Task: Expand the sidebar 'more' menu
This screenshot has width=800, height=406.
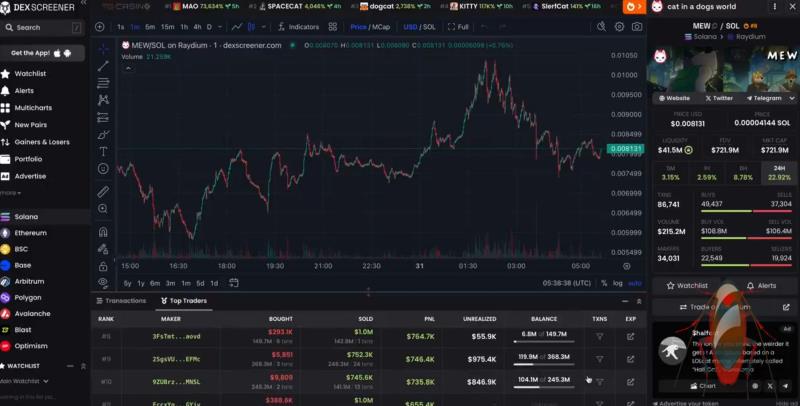Action: 11,193
